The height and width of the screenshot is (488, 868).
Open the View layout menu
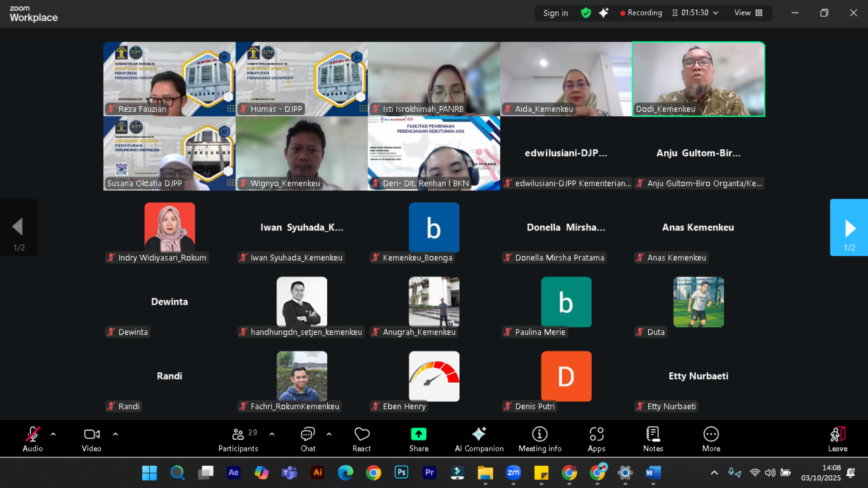click(748, 13)
